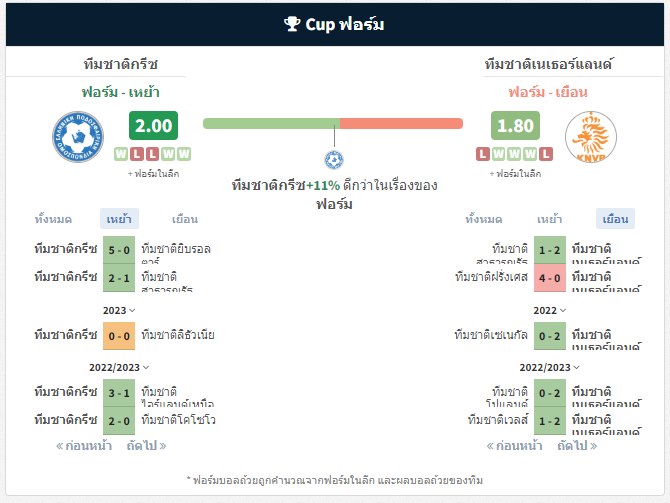This screenshot has width=670, height=503.
Task: Click Greece's last W form badge
Action: tap(184, 154)
